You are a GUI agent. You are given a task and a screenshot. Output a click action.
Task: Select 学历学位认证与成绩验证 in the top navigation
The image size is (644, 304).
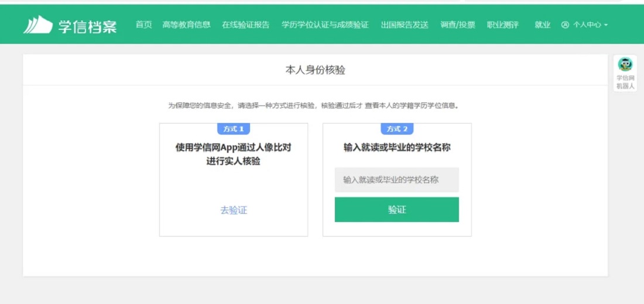click(x=325, y=25)
